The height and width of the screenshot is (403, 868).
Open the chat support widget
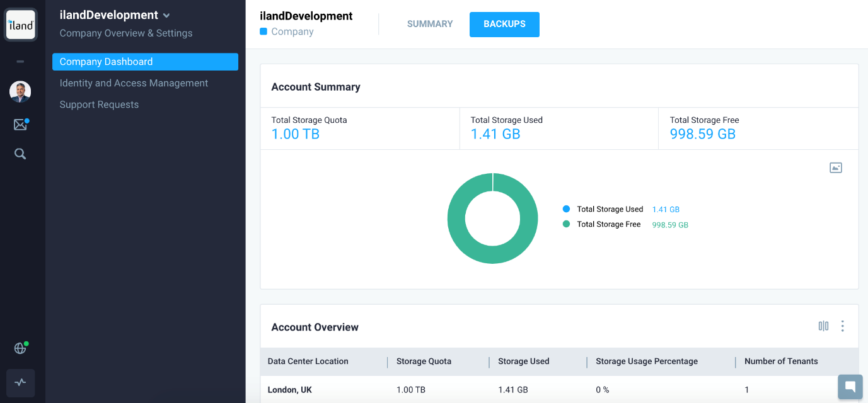click(x=850, y=387)
